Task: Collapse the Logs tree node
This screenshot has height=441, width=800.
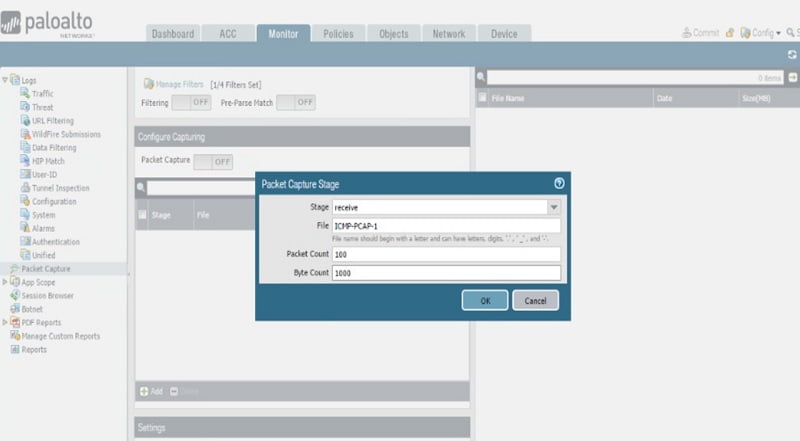Action: coord(5,80)
